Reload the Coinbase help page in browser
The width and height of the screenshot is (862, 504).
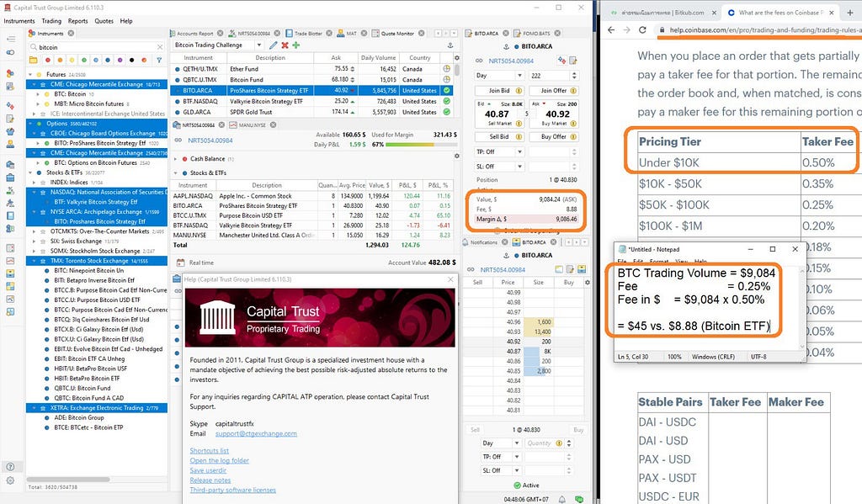coord(642,29)
